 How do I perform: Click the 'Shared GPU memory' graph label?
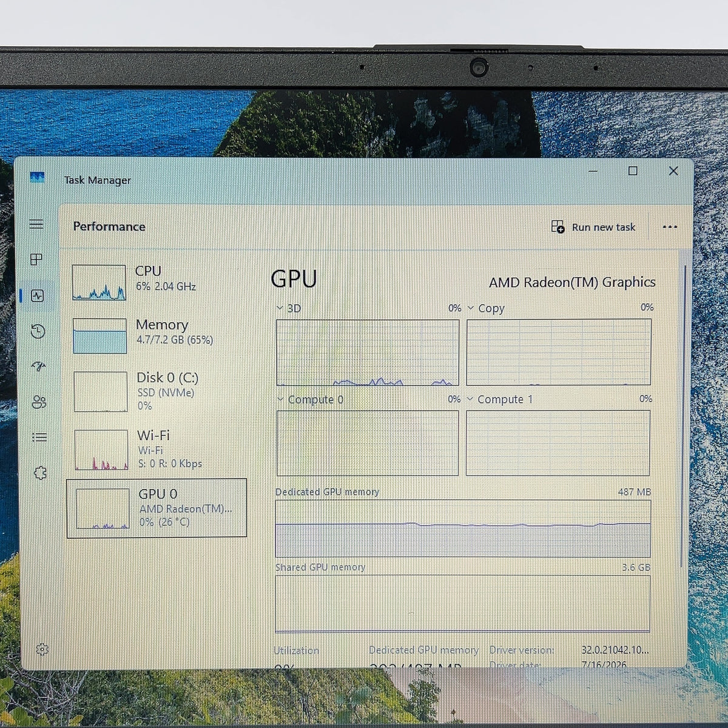click(x=320, y=567)
